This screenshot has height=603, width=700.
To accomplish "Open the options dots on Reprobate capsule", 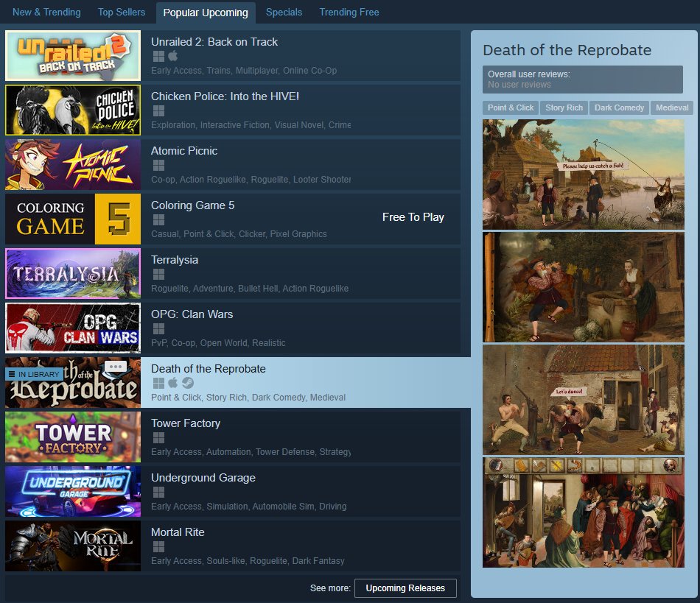I will [x=116, y=367].
